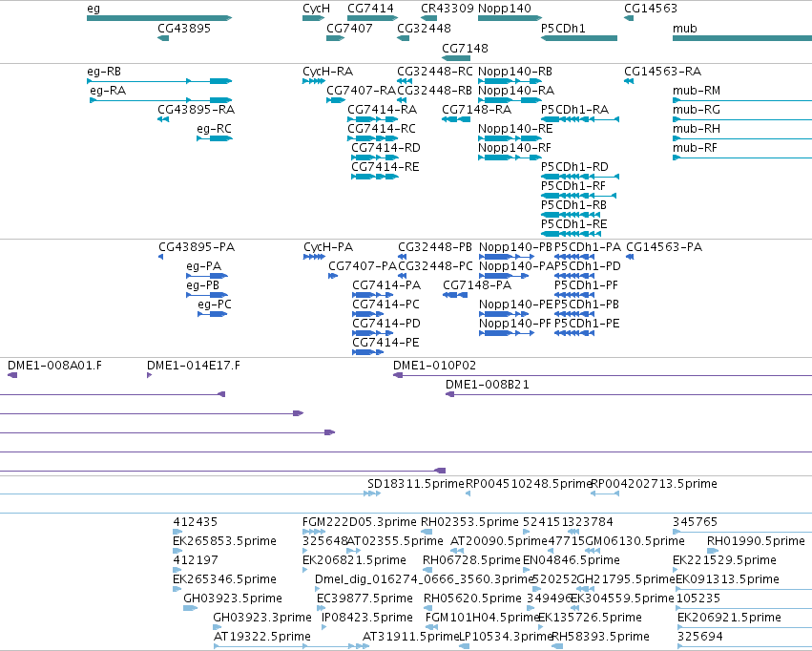Click the Nopp140-PE protein label
This screenshot has width=812, height=651.
(516, 304)
